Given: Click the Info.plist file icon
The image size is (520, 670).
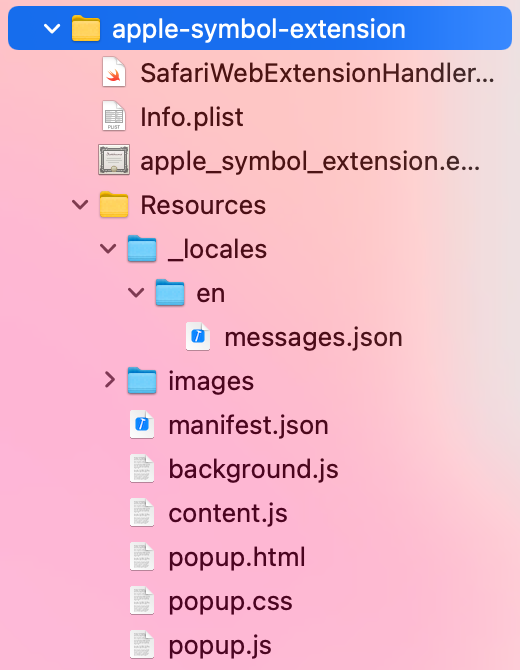Looking at the screenshot, I should click(114, 116).
